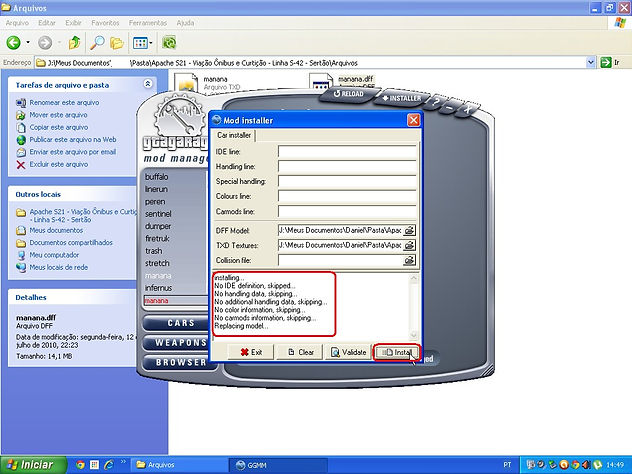632x474 pixels.
Task: Click in the Handling line input field
Action: point(347,167)
